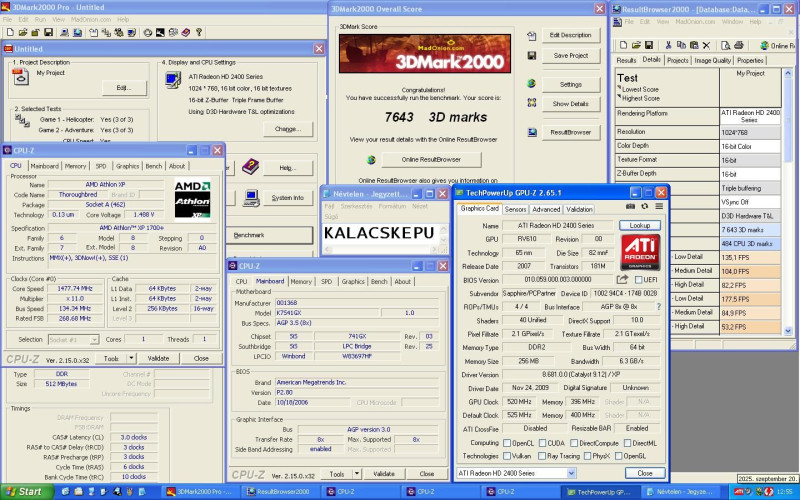This screenshot has height=500, width=800.
Task: Click the Copy icon in ResultBrowser2000 toolbar
Action: click(x=681, y=45)
